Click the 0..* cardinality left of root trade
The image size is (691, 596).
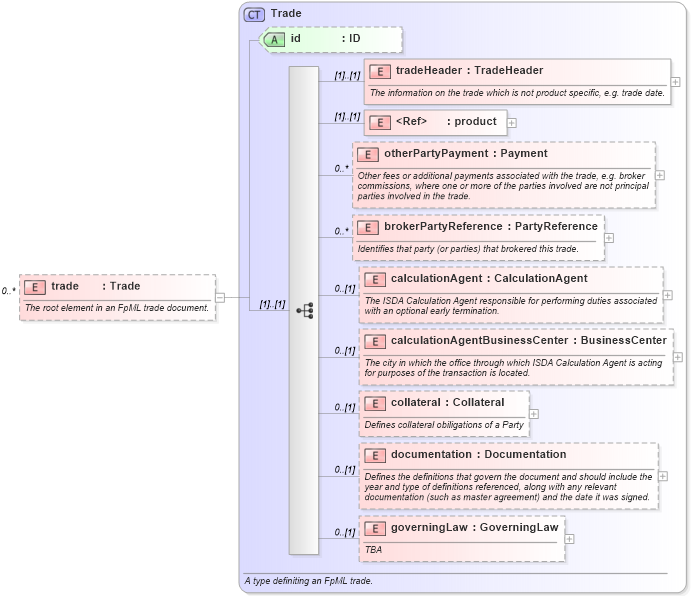click(8, 291)
